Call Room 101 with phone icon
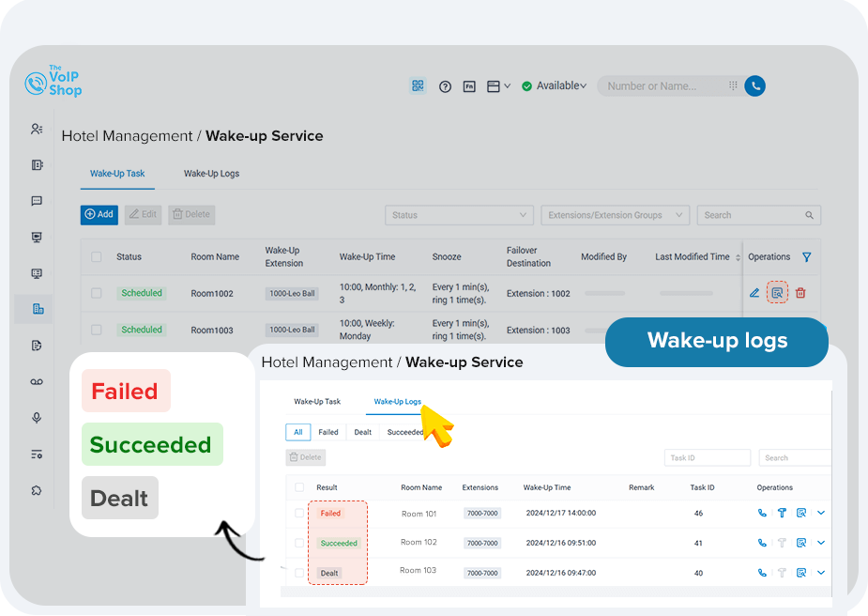The image size is (868, 616). pyautogui.click(x=762, y=513)
